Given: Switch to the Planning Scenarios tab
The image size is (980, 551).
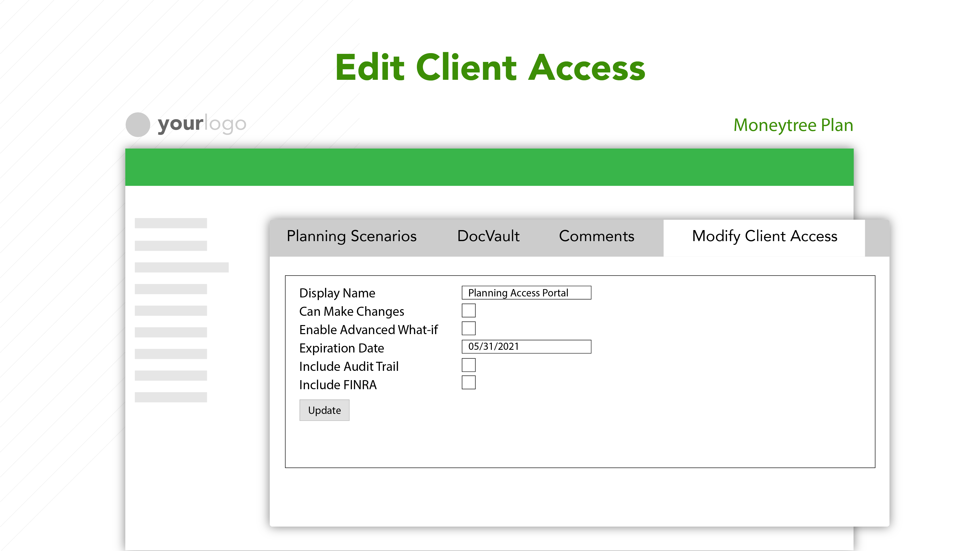Looking at the screenshot, I should [352, 236].
